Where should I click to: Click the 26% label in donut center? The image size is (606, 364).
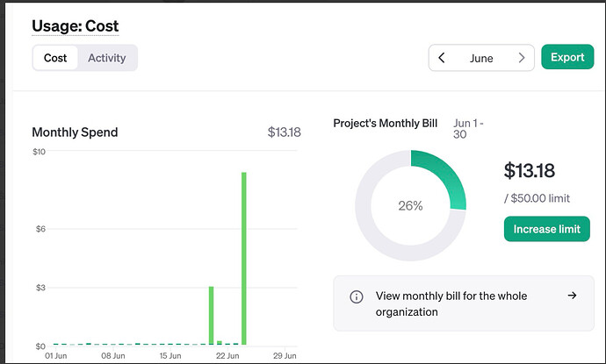click(x=410, y=206)
